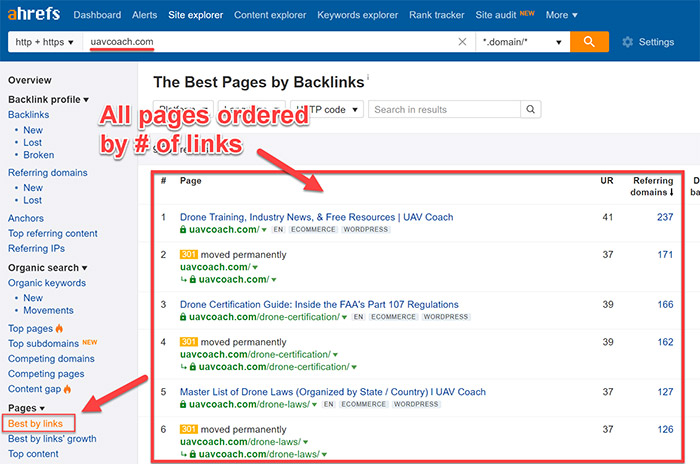The width and height of the screenshot is (700, 464).
Task: Click the flame icon beside Content gap
Action: click(x=67, y=389)
